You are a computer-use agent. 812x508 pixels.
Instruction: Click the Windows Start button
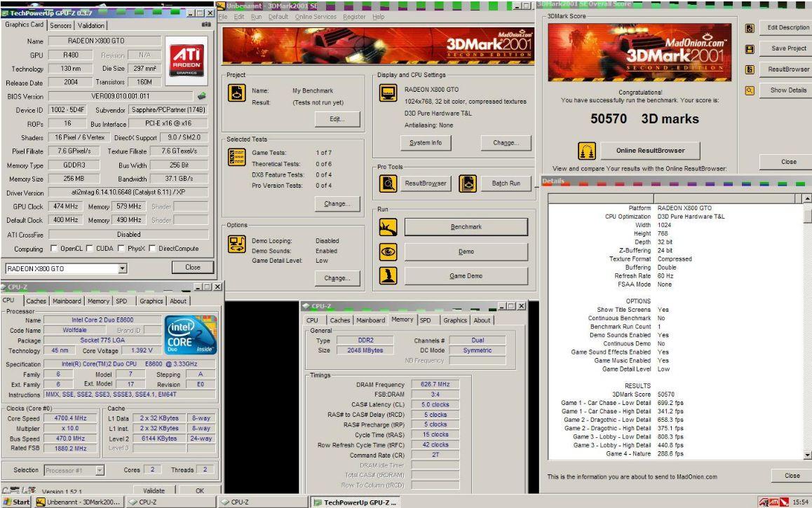(x=16, y=502)
